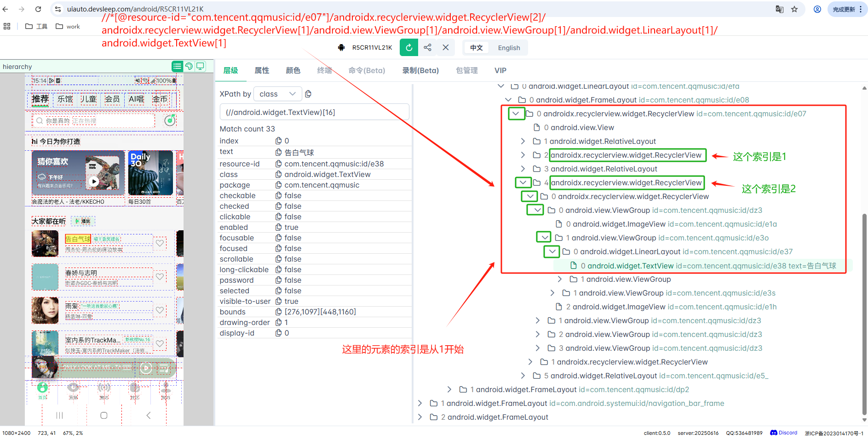Viewport: 868px width, 439px height.
Task: Open the share icon next to refresh
Action: point(427,47)
